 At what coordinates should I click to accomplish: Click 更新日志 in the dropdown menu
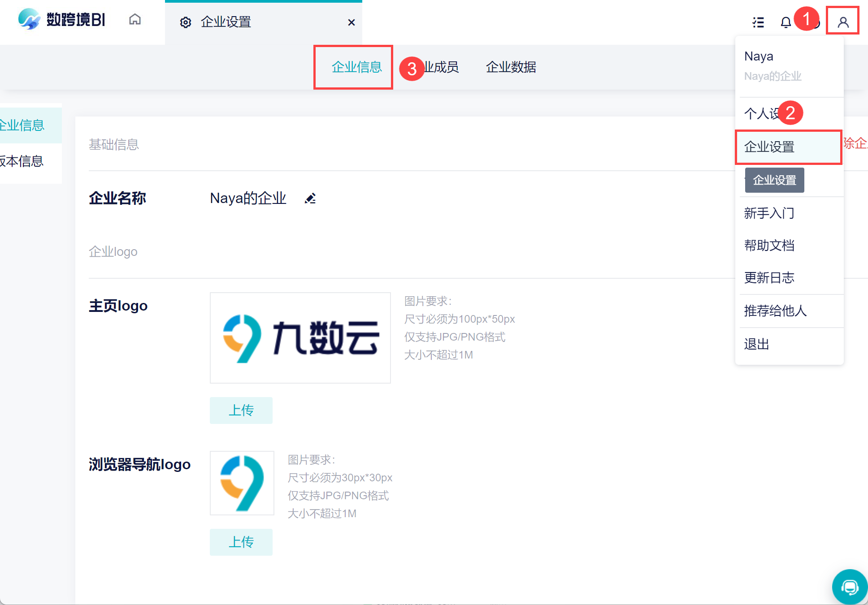click(x=769, y=278)
